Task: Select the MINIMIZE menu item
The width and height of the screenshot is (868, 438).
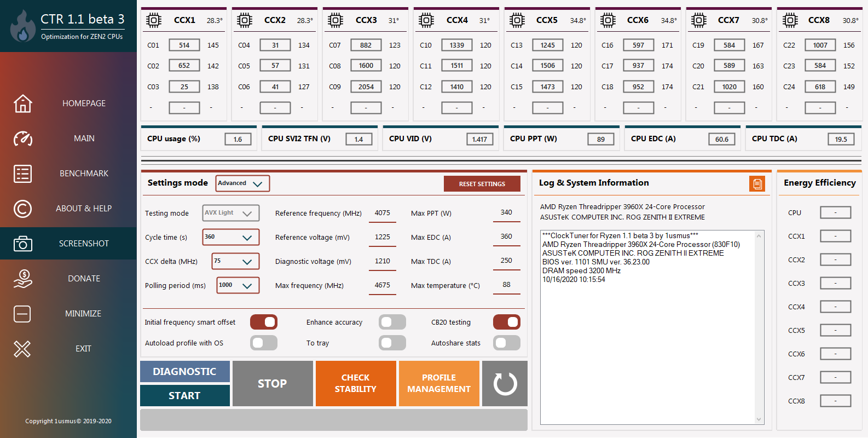Action: (83, 314)
